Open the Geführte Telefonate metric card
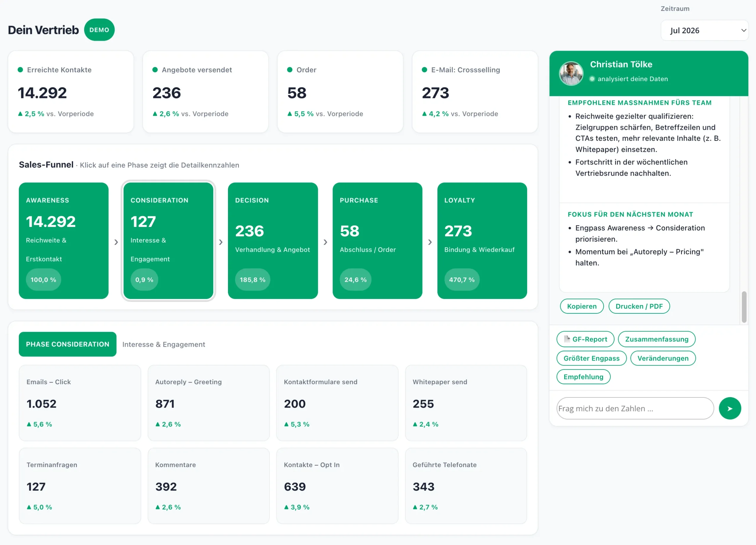 (466, 486)
